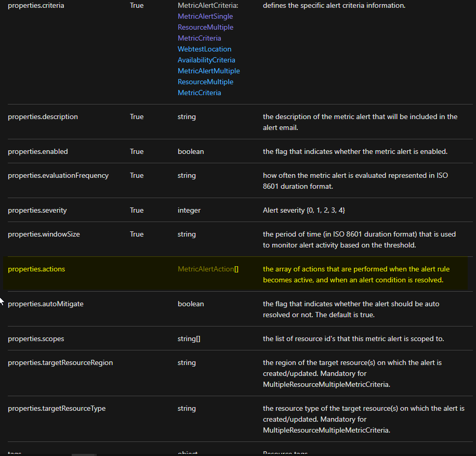This screenshot has width=476, height=456.
Task: Click the properties.severity property name
Action: coord(37,210)
